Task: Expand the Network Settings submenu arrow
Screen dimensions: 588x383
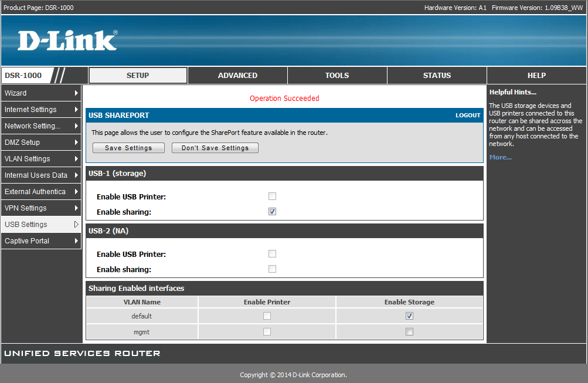Action: click(x=76, y=126)
